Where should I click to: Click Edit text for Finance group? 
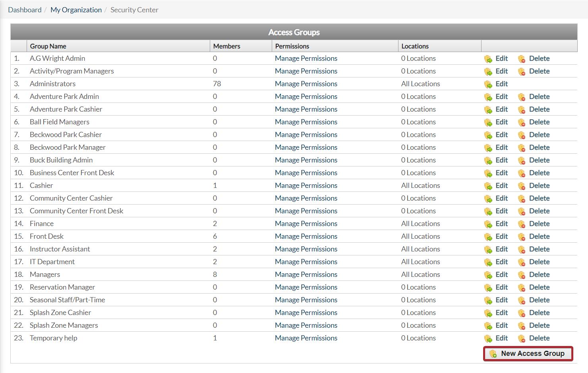[x=501, y=224]
